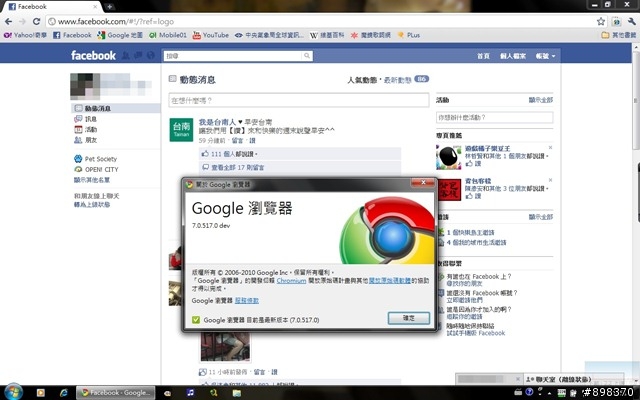640x400 pixels.
Task: Open the 我是台南人 page avatar
Action: point(181,129)
